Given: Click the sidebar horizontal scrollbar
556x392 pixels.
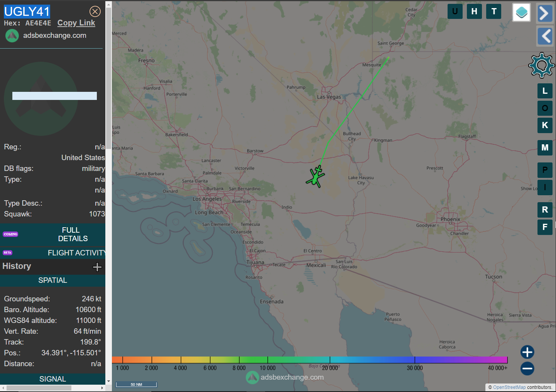Looking at the screenshot, I should (39, 388).
